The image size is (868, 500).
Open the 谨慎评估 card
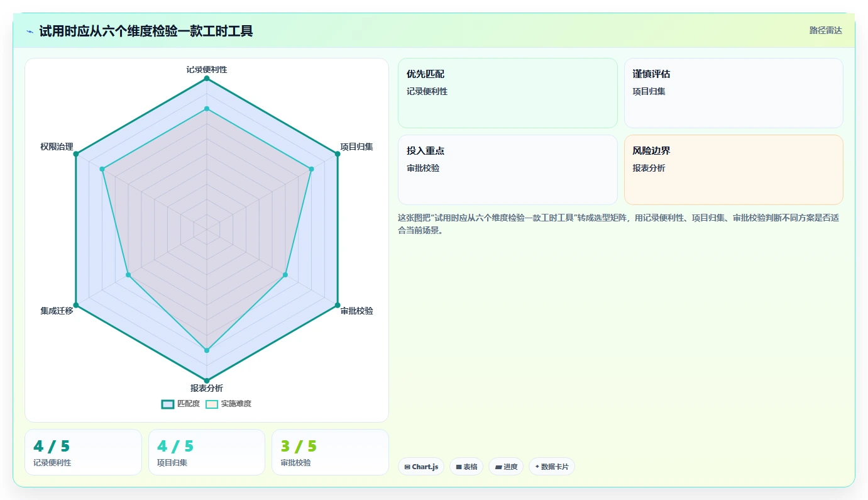point(733,93)
